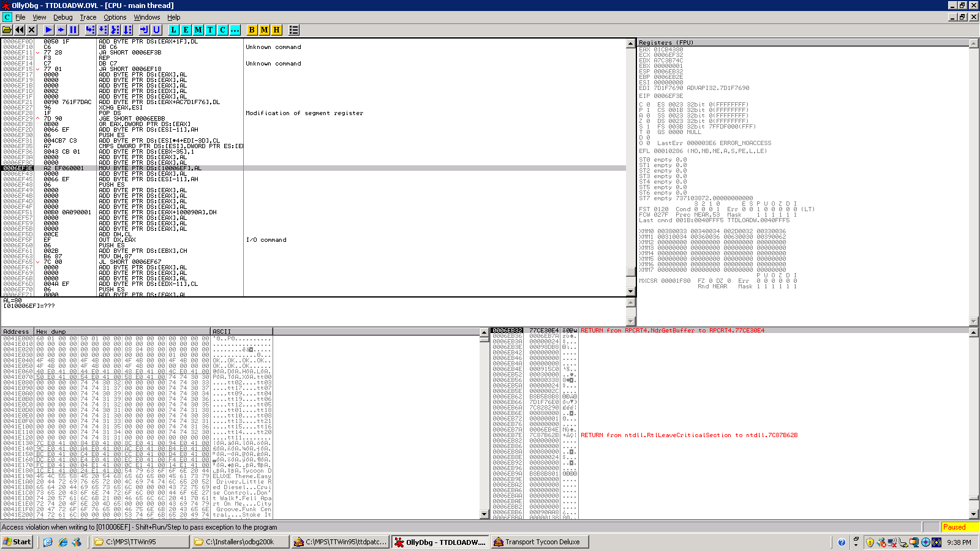
Task: Open the Trace menu
Action: (x=88, y=17)
